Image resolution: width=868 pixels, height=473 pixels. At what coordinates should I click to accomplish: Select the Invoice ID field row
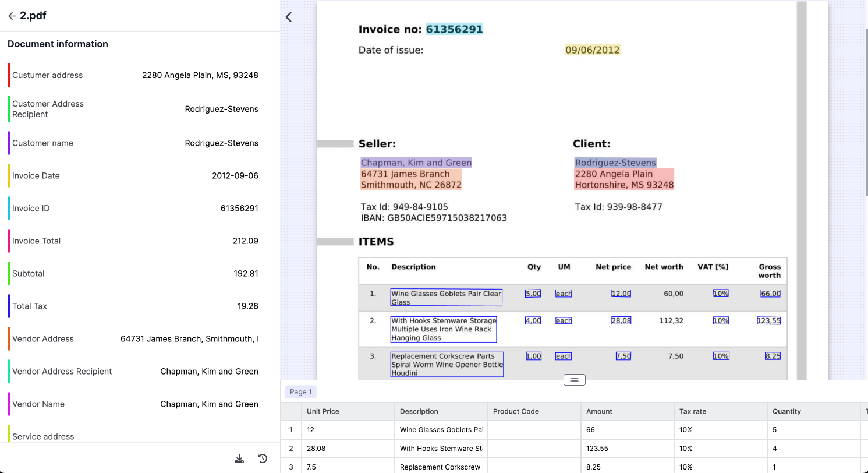pos(133,208)
